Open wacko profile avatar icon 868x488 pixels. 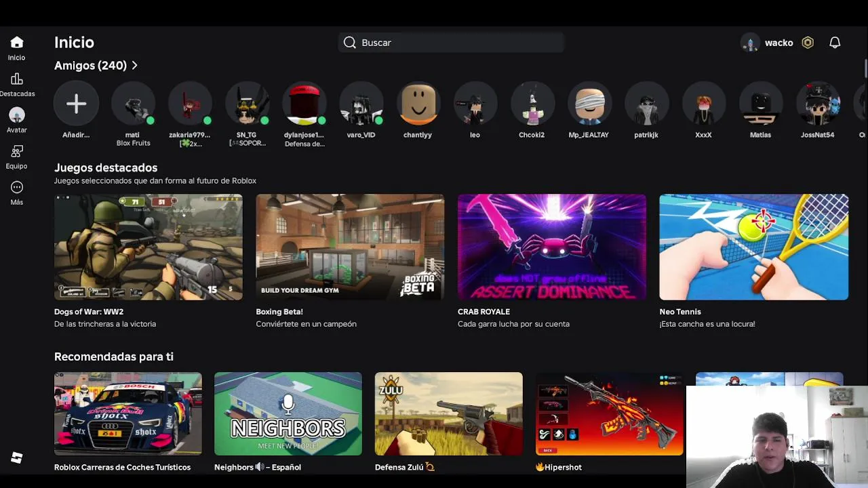(750, 43)
